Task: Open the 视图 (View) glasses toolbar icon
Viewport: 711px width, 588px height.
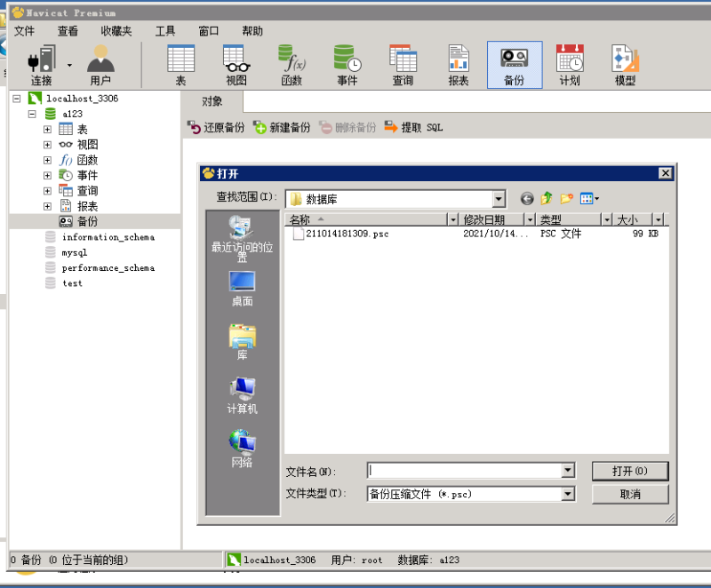Action: [x=236, y=65]
